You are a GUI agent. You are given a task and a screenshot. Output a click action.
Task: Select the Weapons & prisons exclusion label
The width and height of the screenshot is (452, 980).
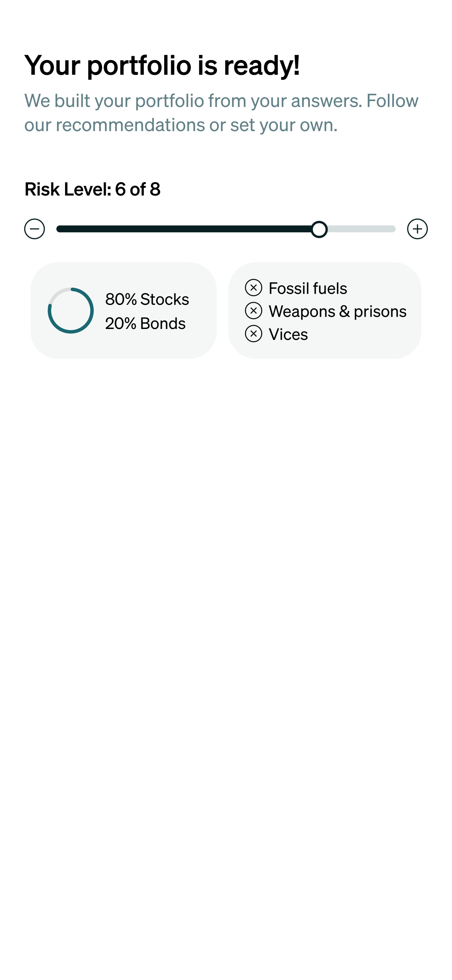click(x=337, y=311)
